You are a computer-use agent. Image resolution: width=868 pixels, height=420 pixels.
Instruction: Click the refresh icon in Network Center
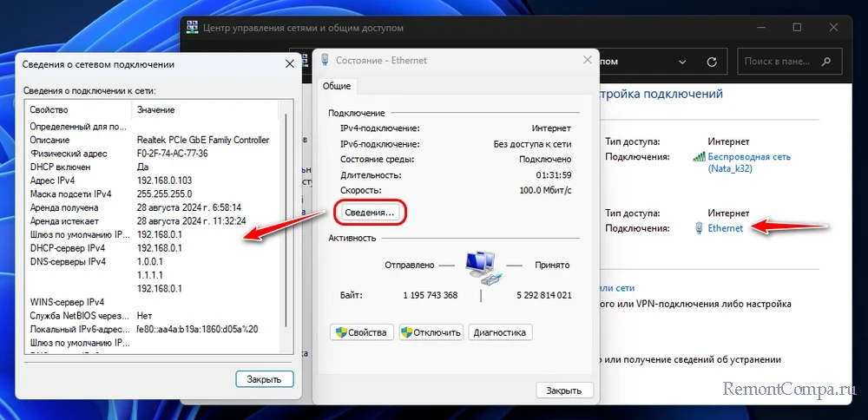713,62
